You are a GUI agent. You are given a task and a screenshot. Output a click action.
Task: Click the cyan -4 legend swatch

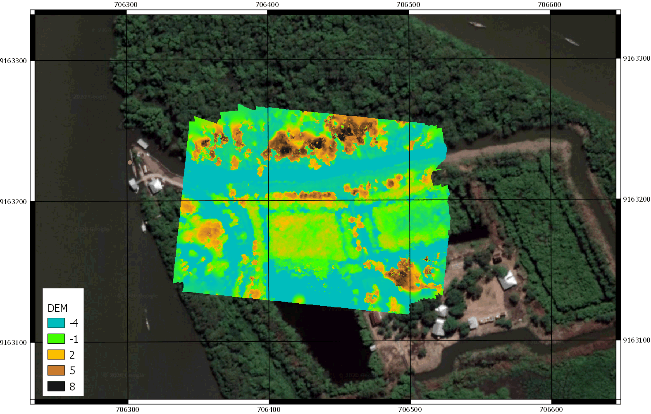[57, 322]
